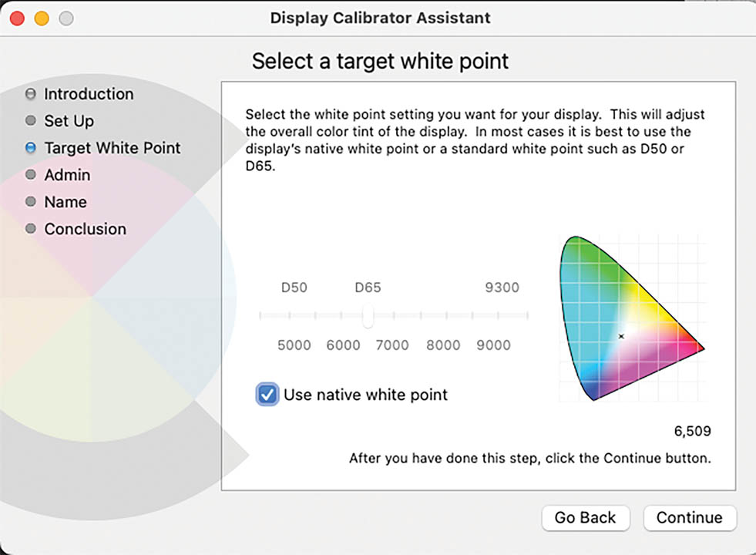This screenshot has height=555, width=756.
Task: Click the Use native white point label
Action: coord(365,395)
